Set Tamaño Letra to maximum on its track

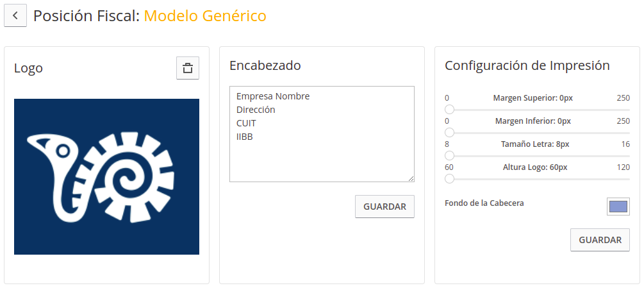[x=629, y=156]
